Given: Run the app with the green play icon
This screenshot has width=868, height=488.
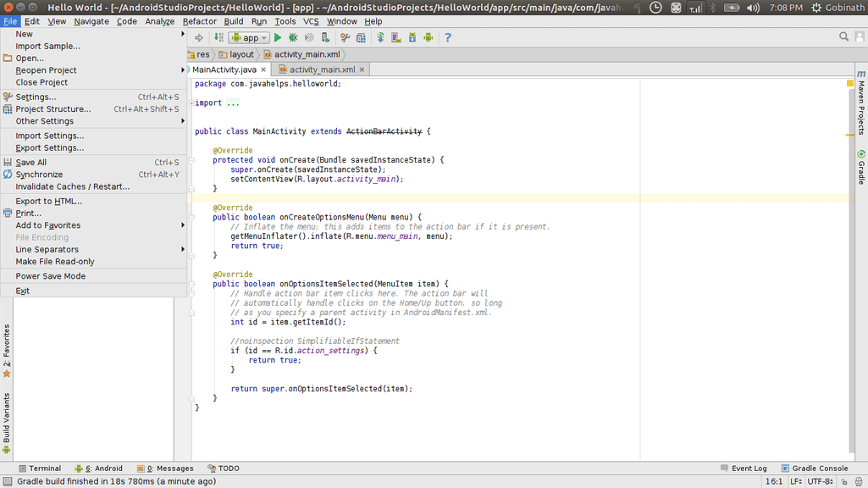Looking at the screenshot, I should click(278, 37).
